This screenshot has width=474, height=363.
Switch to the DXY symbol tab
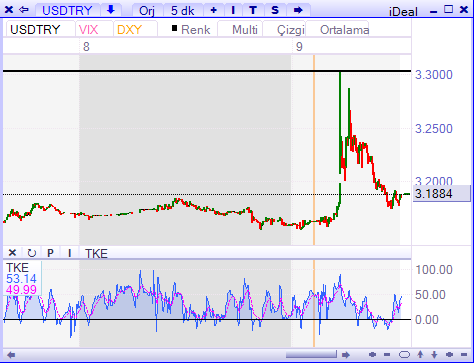(130, 30)
